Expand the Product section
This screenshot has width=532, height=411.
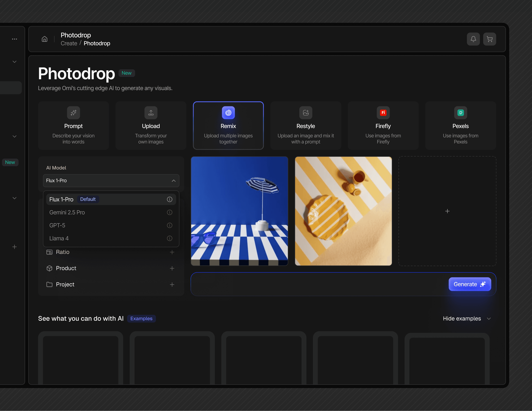pos(172,268)
